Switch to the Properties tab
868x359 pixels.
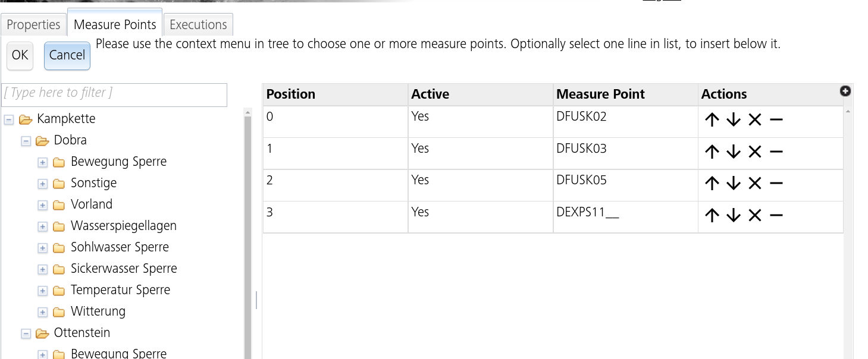33,24
